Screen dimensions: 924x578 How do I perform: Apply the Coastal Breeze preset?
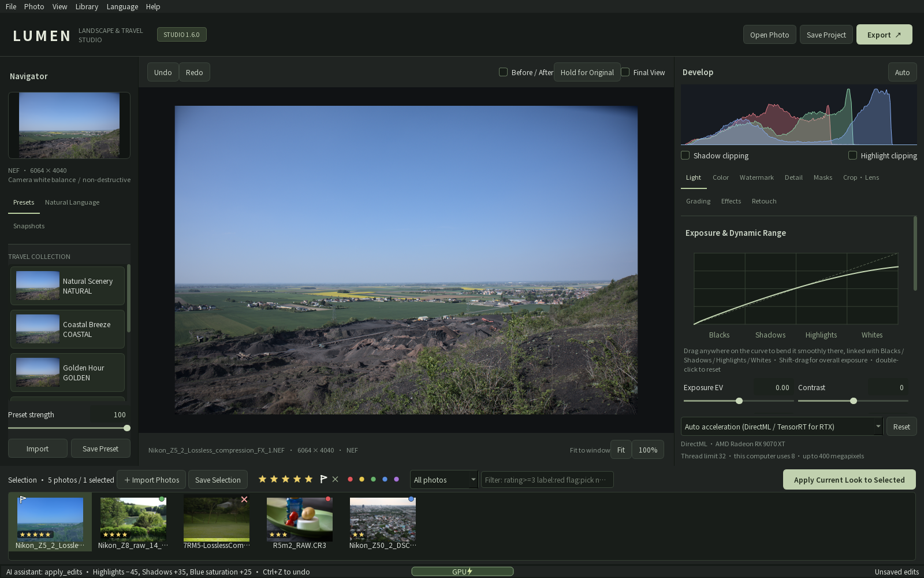tap(68, 329)
